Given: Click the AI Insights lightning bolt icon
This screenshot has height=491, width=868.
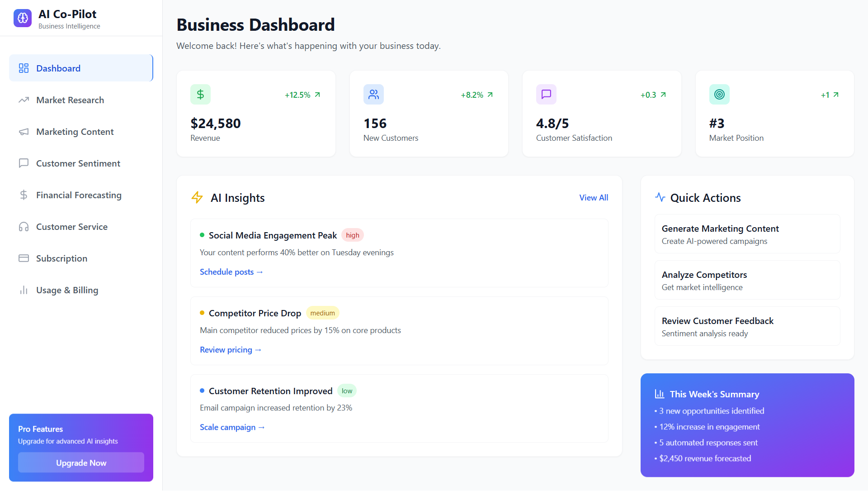Looking at the screenshot, I should coord(197,197).
